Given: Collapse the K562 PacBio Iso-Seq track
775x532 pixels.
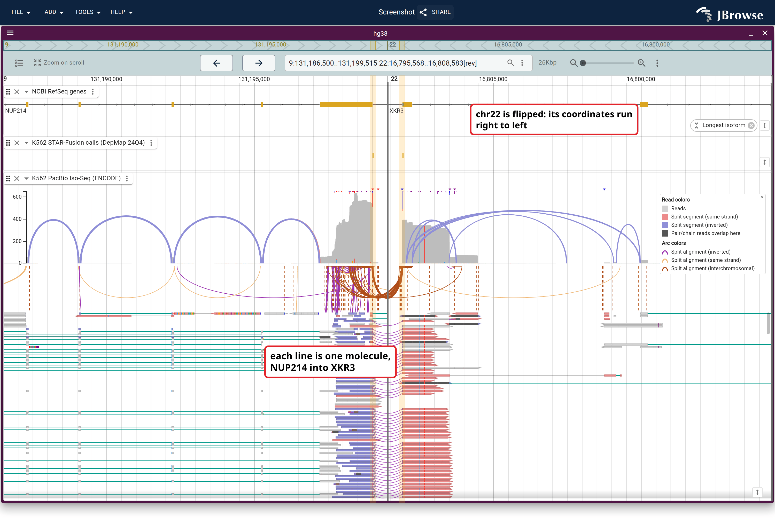Looking at the screenshot, I should (x=26, y=179).
